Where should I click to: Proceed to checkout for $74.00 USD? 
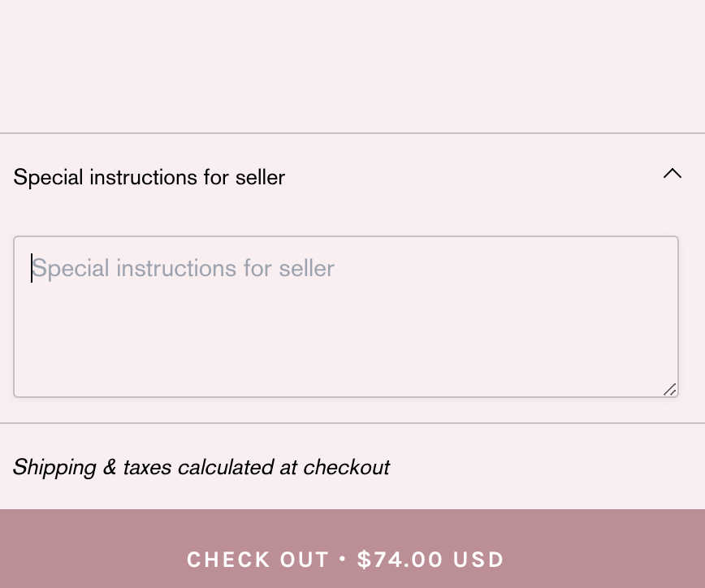(x=346, y=560)
